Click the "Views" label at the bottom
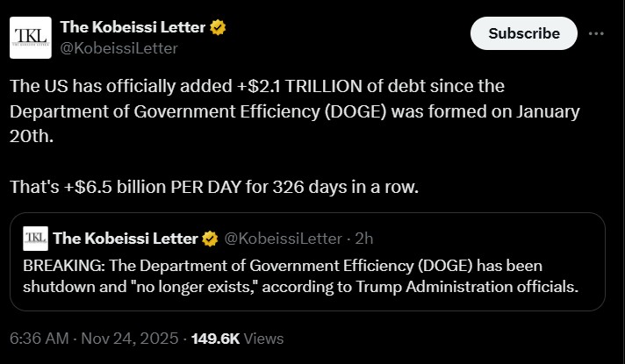Screen dimensions: 625x364 pyautogui.click(x=266, y=339)
